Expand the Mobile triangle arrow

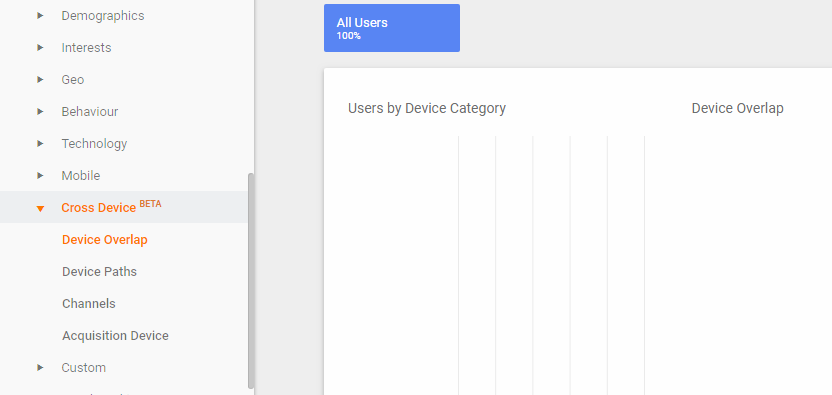40,176
